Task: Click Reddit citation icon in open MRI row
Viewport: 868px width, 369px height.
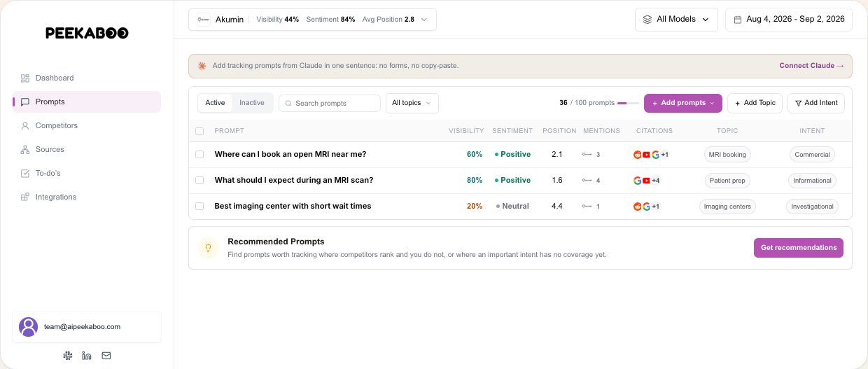Action: (x=637, y=155)
